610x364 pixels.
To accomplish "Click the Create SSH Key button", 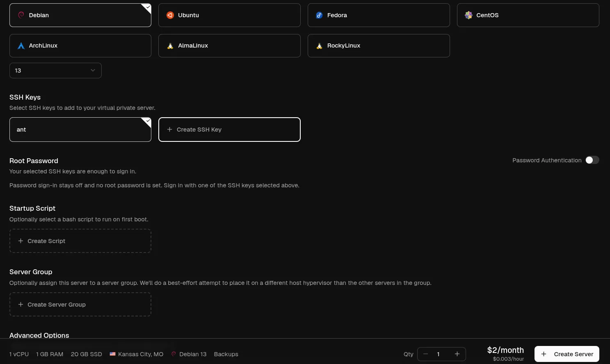I will click(x=229, y=130).
